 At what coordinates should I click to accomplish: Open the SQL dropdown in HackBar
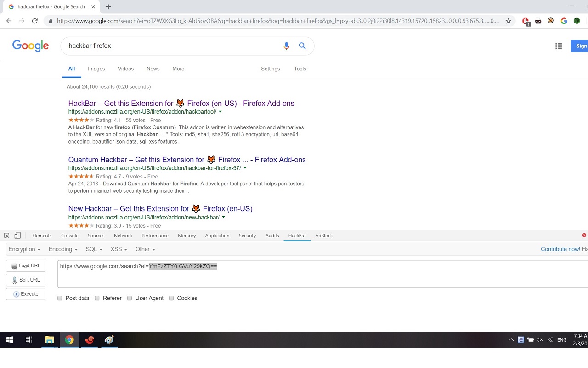pyautogui.click(x=94, y=249)
